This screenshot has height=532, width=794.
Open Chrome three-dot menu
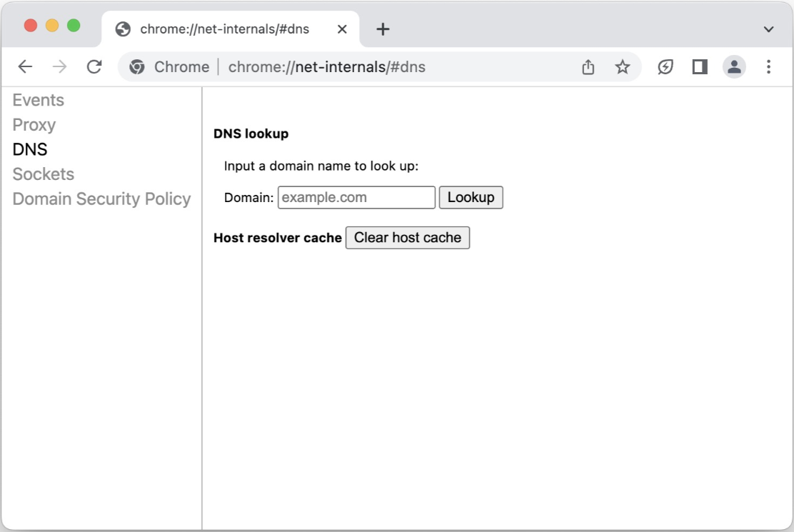[768, 67]
